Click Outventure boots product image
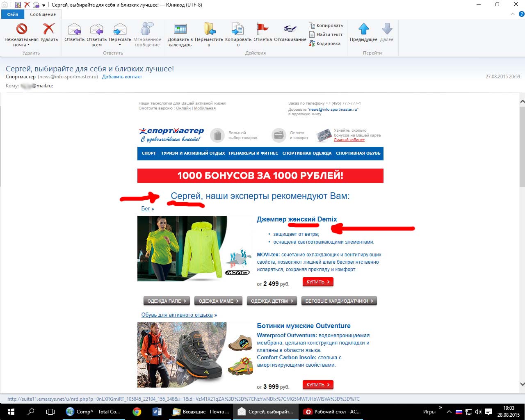Screen dimensions: 525x420 (194, 355)
